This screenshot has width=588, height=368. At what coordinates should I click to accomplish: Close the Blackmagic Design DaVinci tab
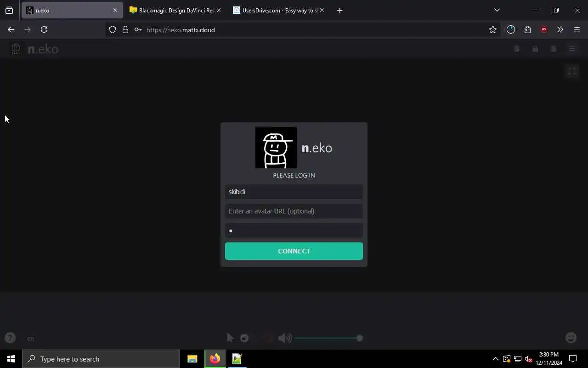coord(219,10)
